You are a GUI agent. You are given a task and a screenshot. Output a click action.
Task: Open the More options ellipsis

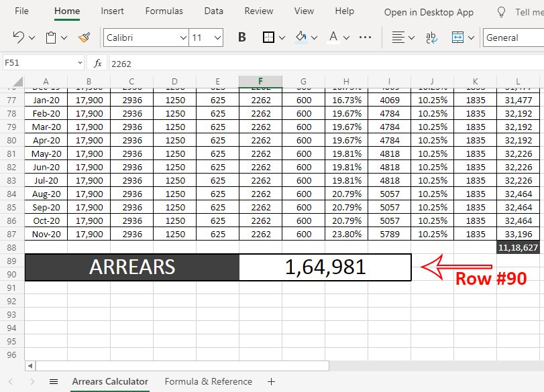pyautogui.click(x=366, y=38)
